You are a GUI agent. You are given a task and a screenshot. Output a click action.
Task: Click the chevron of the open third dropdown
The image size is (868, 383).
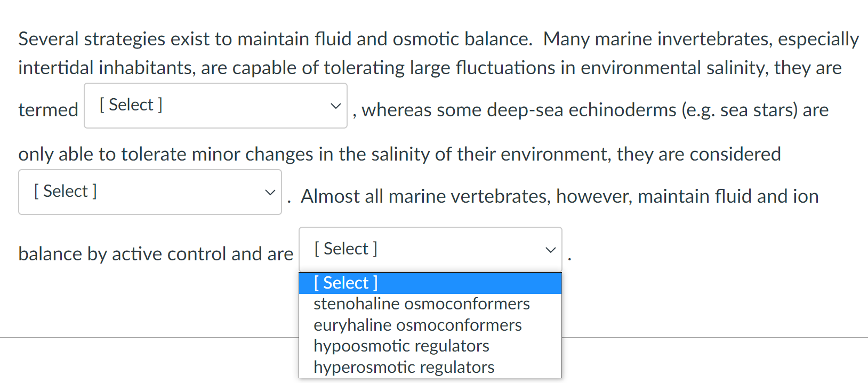550,250
